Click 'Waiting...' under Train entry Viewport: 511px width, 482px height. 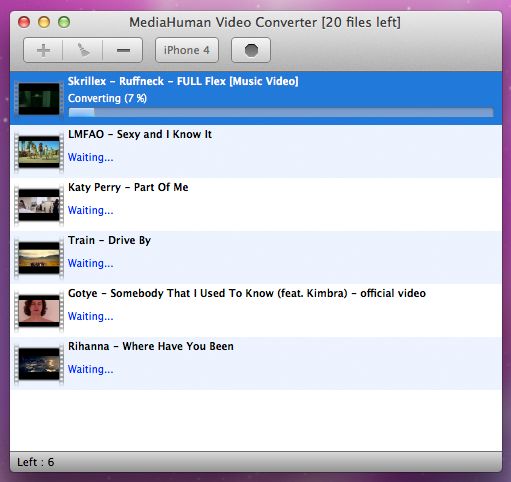coord(91,263)
